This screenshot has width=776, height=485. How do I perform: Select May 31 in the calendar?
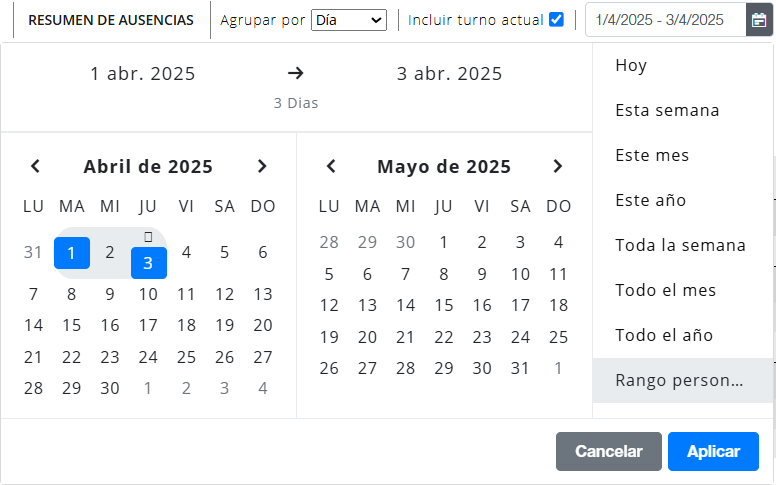click(x=520, y=369)
